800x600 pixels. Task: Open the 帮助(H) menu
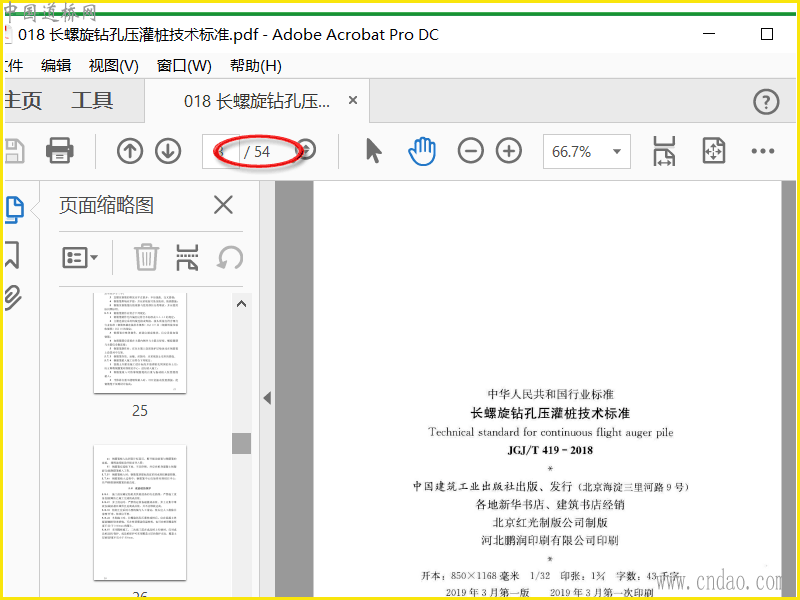256,65
